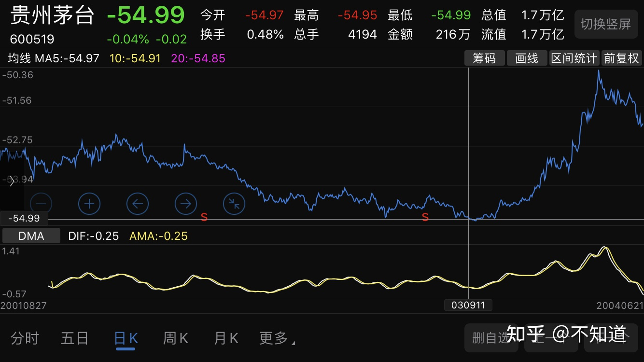Select the 周K weekly chart tab
Image resolution: width=644 pixels, height=362 pixels.
point(176,338)
